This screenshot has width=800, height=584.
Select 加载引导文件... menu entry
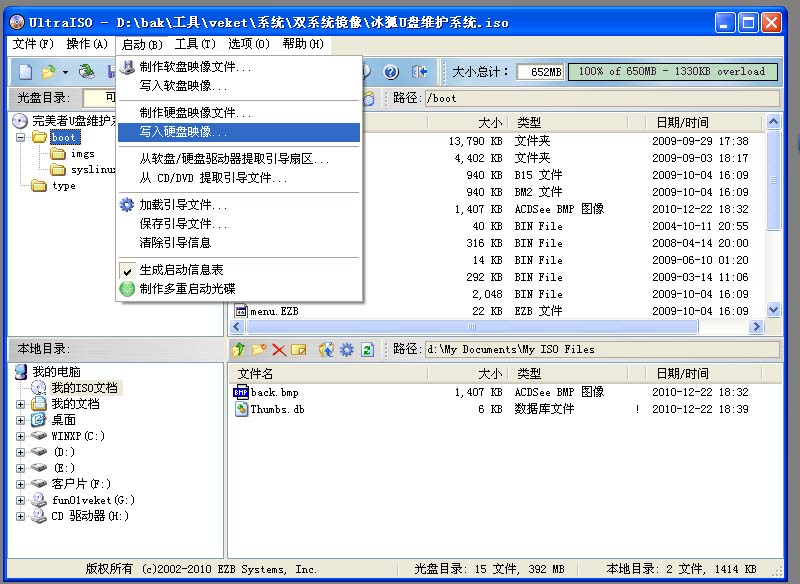tap(239, 205)
